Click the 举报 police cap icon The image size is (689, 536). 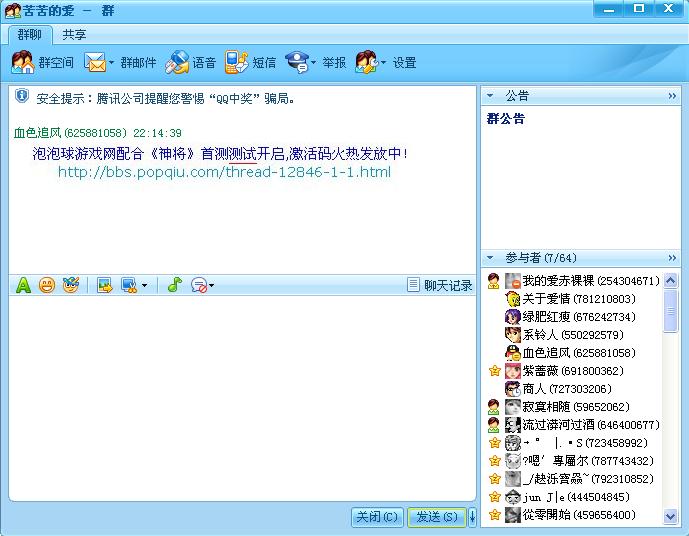[x=297, y=62]
